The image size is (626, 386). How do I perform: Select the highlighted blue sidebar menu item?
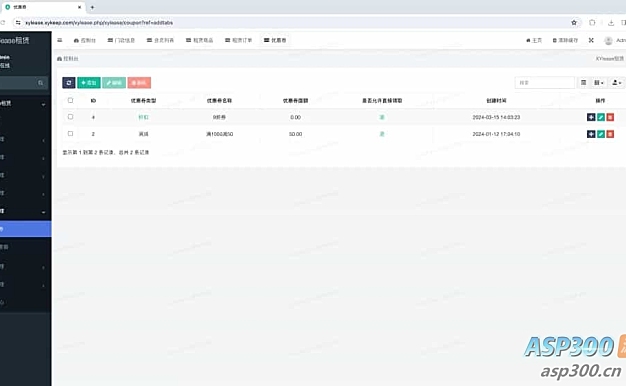click(x=26, y=229)
